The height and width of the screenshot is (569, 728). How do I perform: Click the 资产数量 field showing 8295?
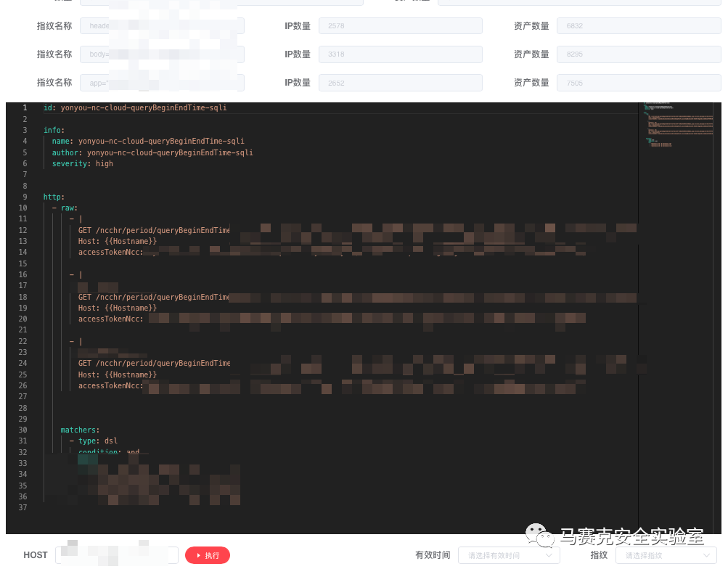tap(639, 54)
